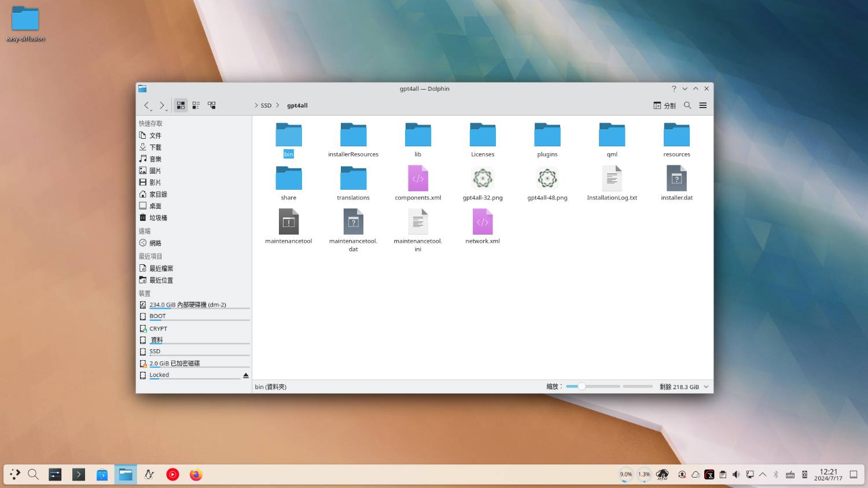The image size is (868, 488).
Task: Select the Locked device
Action: [x=189, y=375]
